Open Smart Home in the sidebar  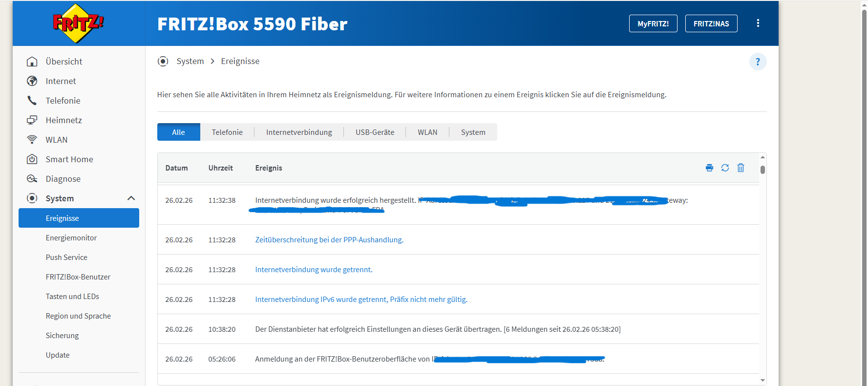pos(69,159)
